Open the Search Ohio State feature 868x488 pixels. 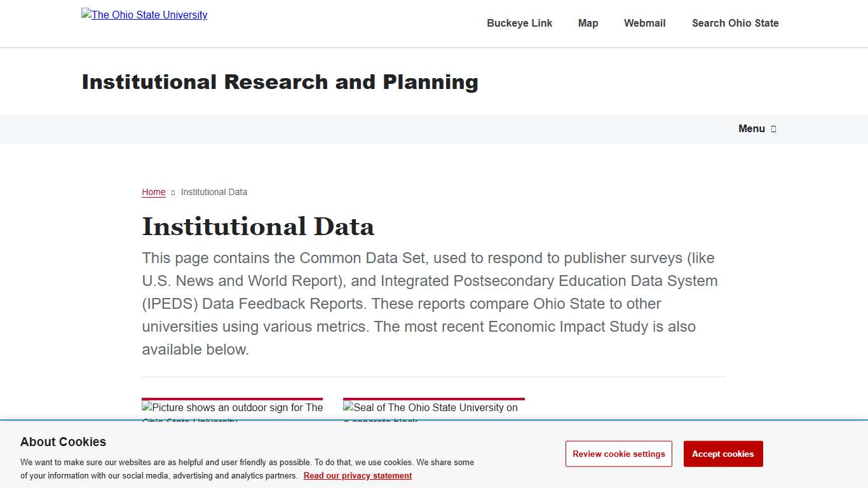[735, 23]
